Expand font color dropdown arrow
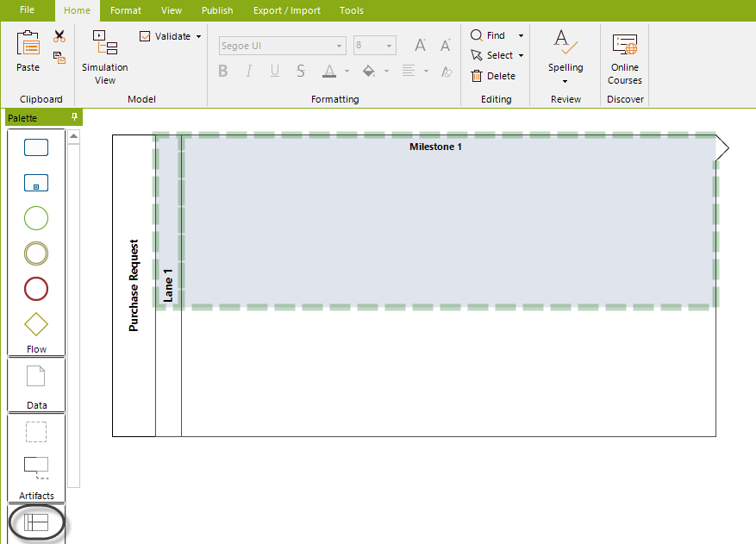Viewport: 756px width, 544px height. (x=347, y=72)
